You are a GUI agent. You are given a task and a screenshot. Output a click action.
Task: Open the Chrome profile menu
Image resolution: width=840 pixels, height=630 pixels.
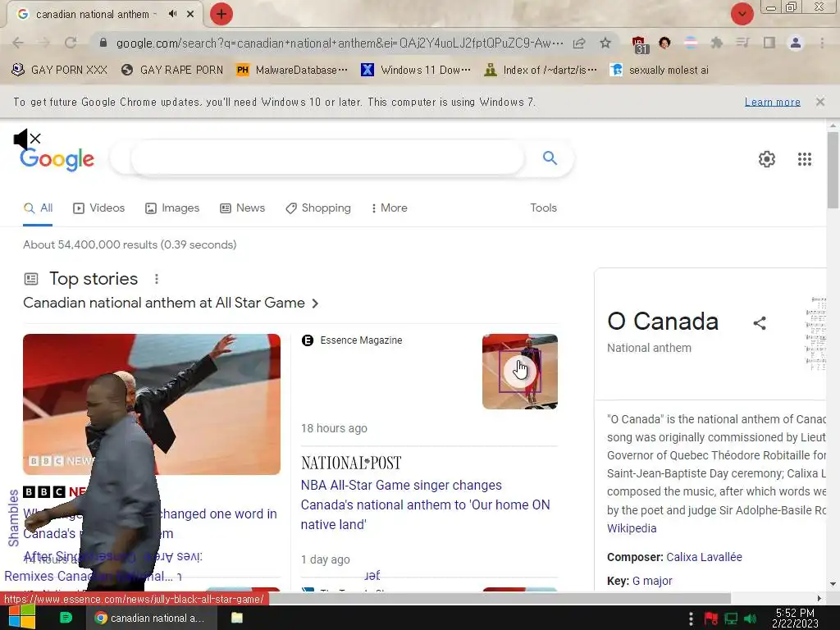(x=796, y=43)
